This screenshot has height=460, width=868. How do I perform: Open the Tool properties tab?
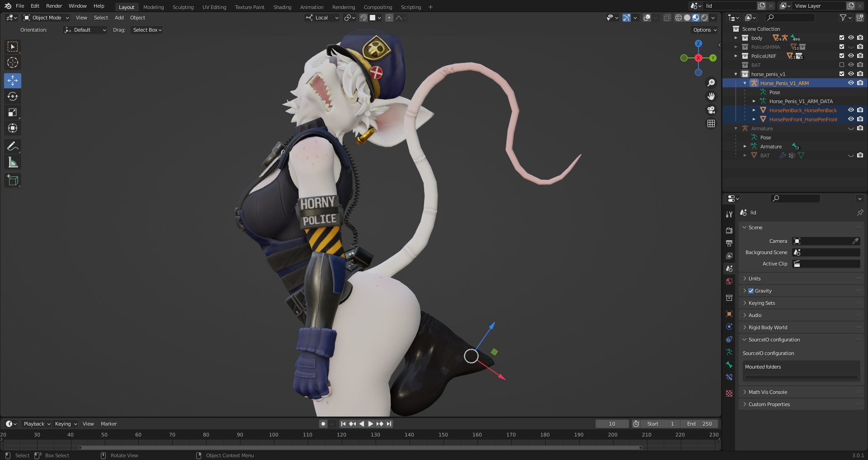point(729,214)
